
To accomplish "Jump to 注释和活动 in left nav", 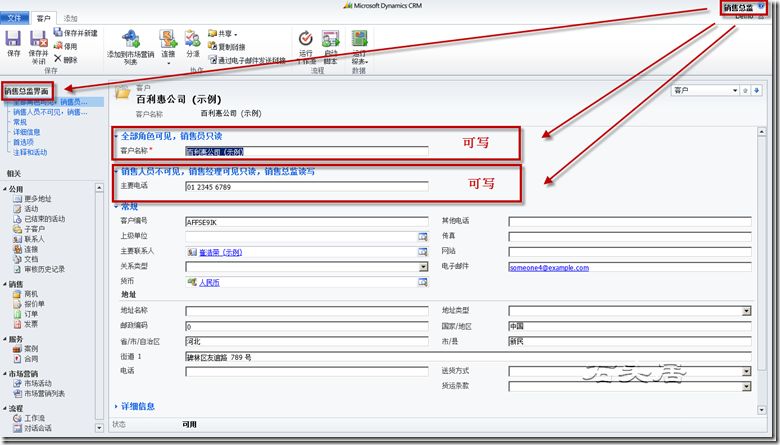I will coord(30,152).
